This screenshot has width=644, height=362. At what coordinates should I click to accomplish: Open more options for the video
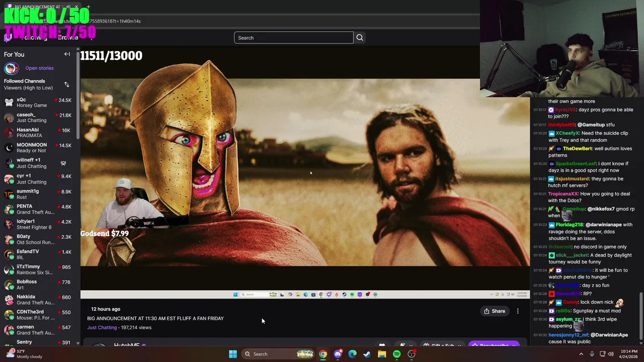518,311
